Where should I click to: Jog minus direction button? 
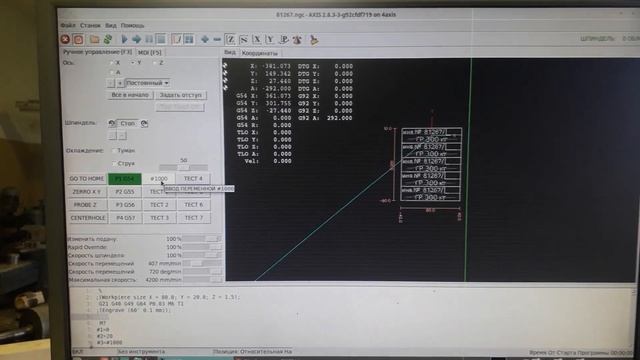point(111,83)
